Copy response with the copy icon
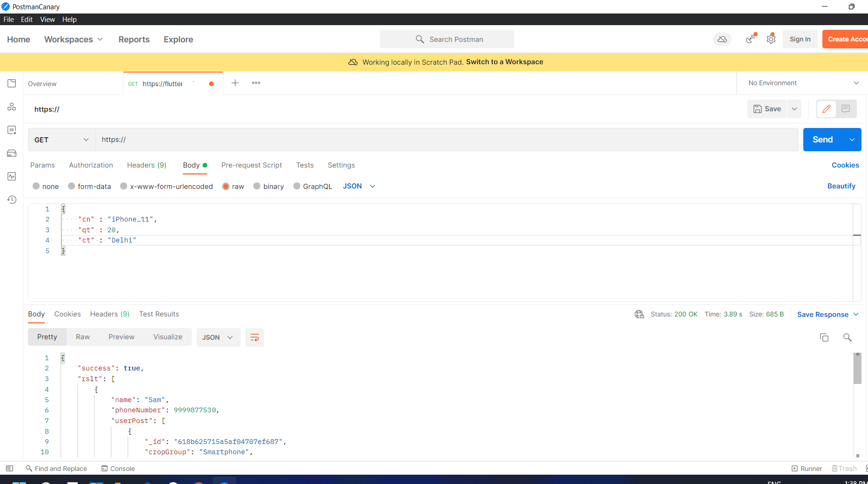Viewport: 868px width, 484px height. (824, 337)
